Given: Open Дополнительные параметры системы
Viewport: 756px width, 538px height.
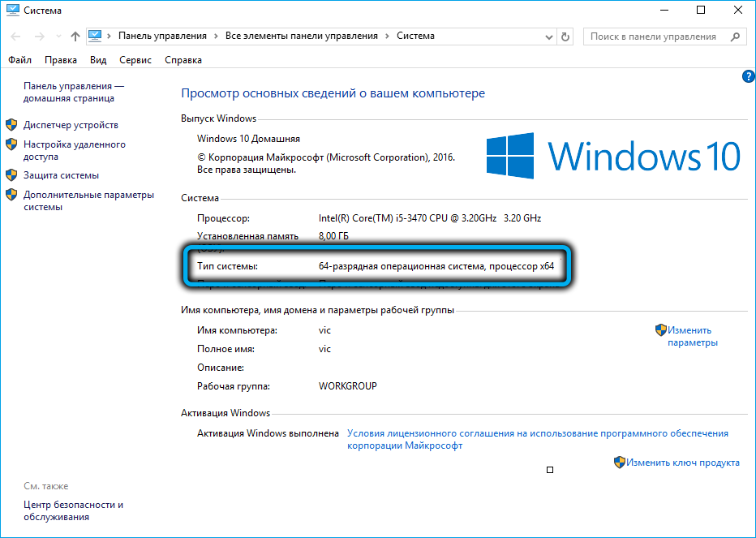Looking at the screenshot, I should point(88,200).
